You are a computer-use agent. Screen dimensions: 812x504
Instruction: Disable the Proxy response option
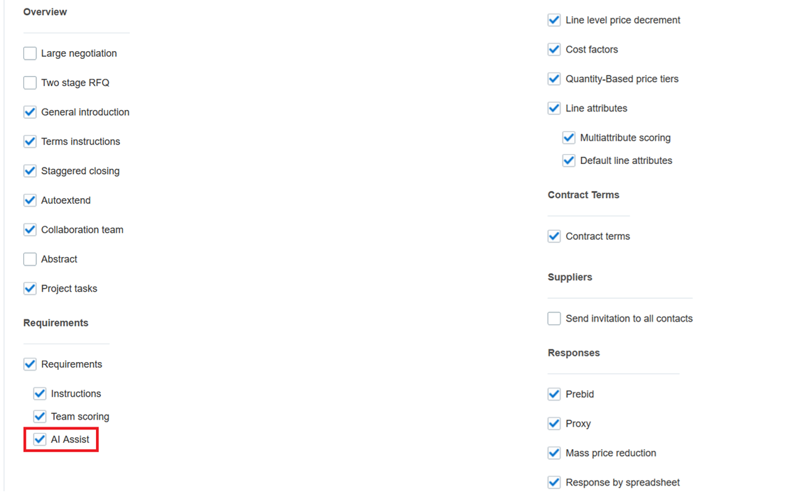click(x=554, y=423)
